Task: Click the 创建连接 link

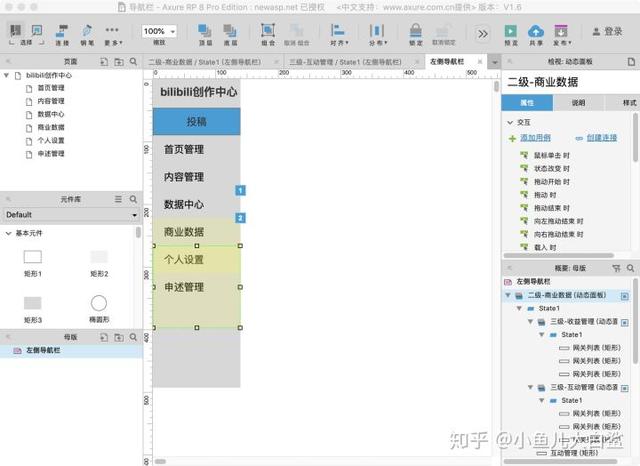Action: [602, 138]
